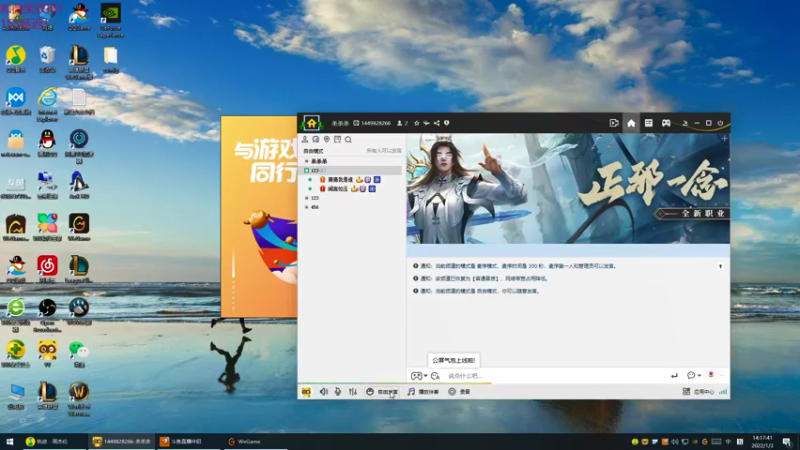Select the gamepad tab icon in title bar
This screenshot has height=450, width=800.
666,123
